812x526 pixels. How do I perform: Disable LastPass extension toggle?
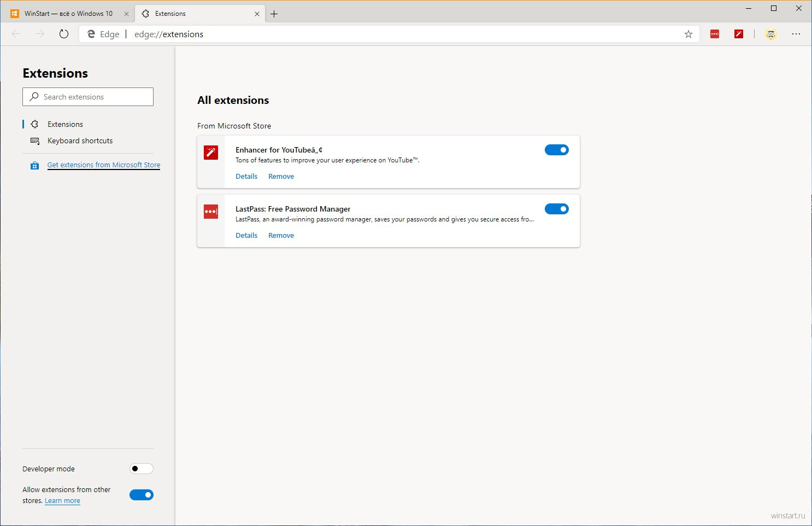click(557, 209)
